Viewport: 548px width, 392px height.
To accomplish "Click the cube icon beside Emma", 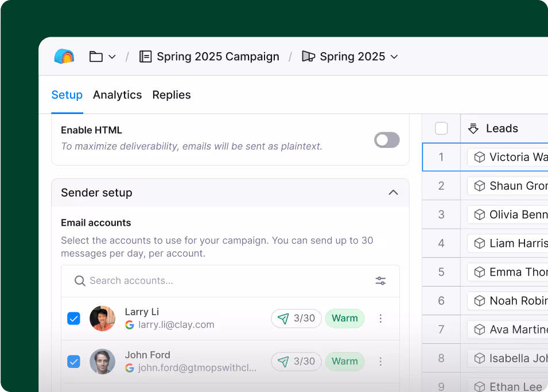I will coord(480,272).
